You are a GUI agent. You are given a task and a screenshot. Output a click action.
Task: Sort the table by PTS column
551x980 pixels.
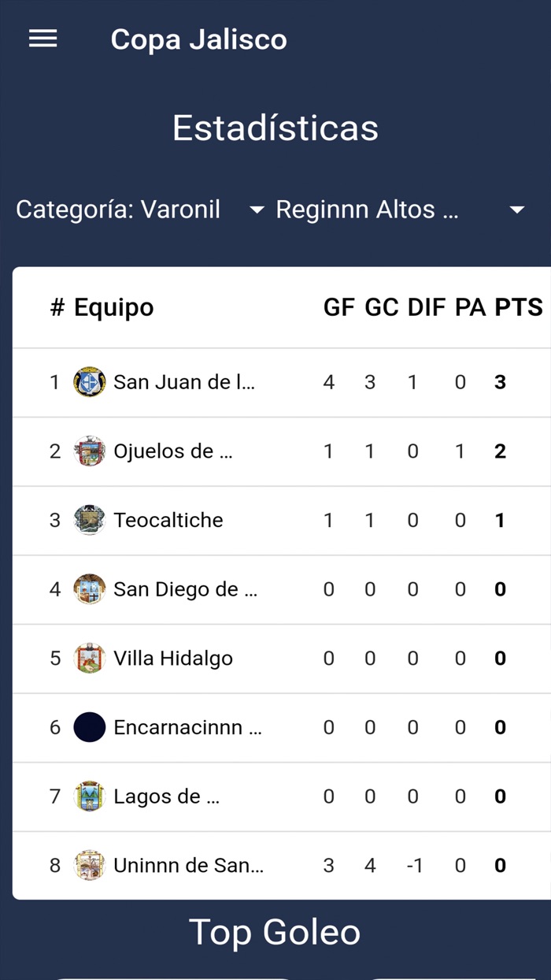pyautogui.click(x=516, y=307)
